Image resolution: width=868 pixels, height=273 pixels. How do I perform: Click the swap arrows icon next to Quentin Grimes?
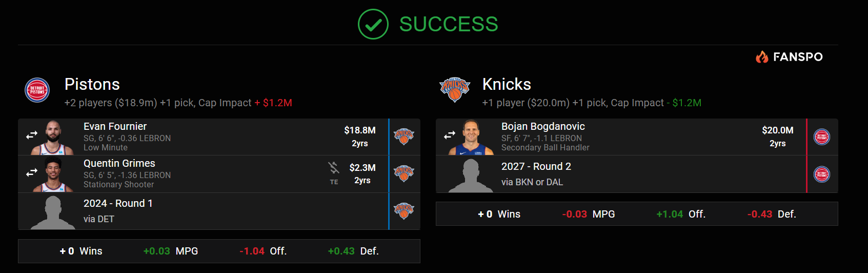(32, 172)
